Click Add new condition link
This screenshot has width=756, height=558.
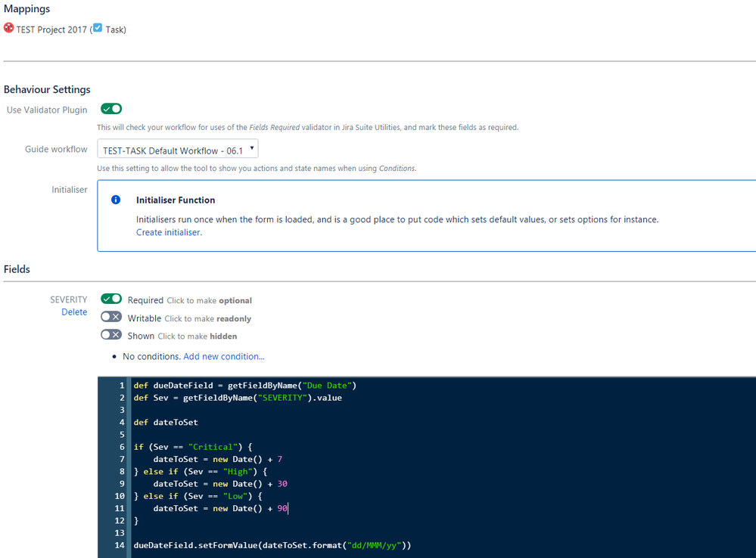224,357
